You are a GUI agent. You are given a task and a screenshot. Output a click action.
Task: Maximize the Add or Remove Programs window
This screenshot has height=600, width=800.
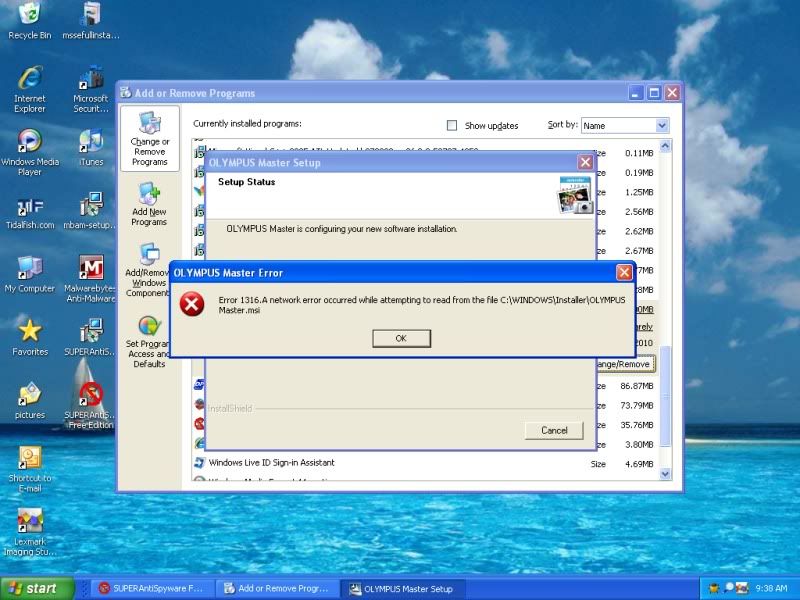(654, 93)
